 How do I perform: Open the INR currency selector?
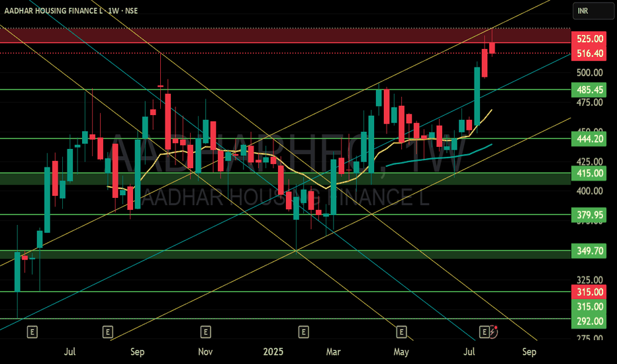593,11
